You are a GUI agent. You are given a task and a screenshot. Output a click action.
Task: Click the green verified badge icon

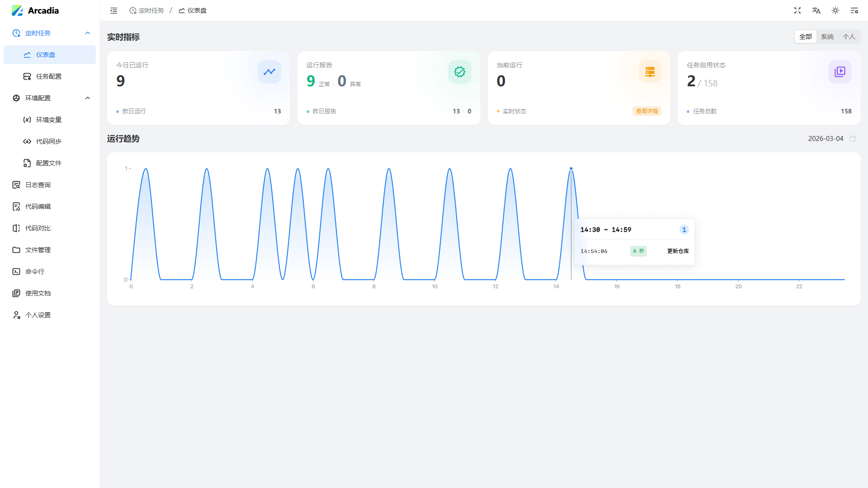pyautogui.click(x=460, y=72)
